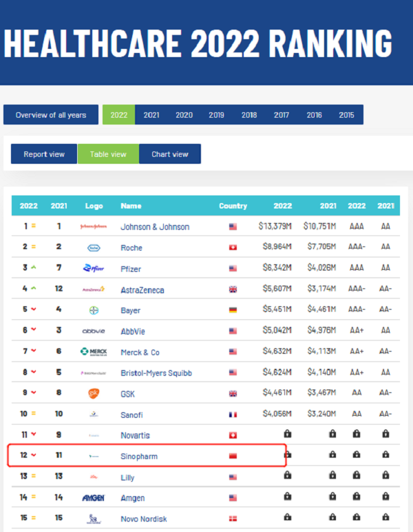Open the Bristol-Myers Squibb link

click(x=156, y=373)
